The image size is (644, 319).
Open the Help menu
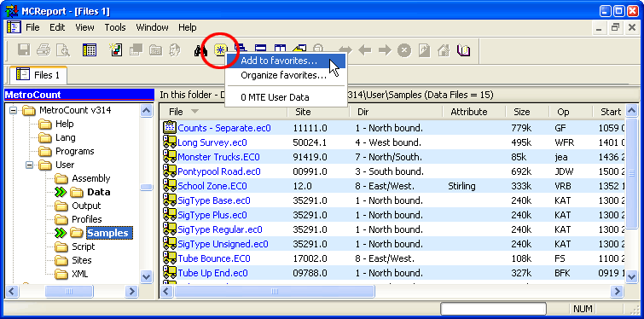tap(188, 27)
